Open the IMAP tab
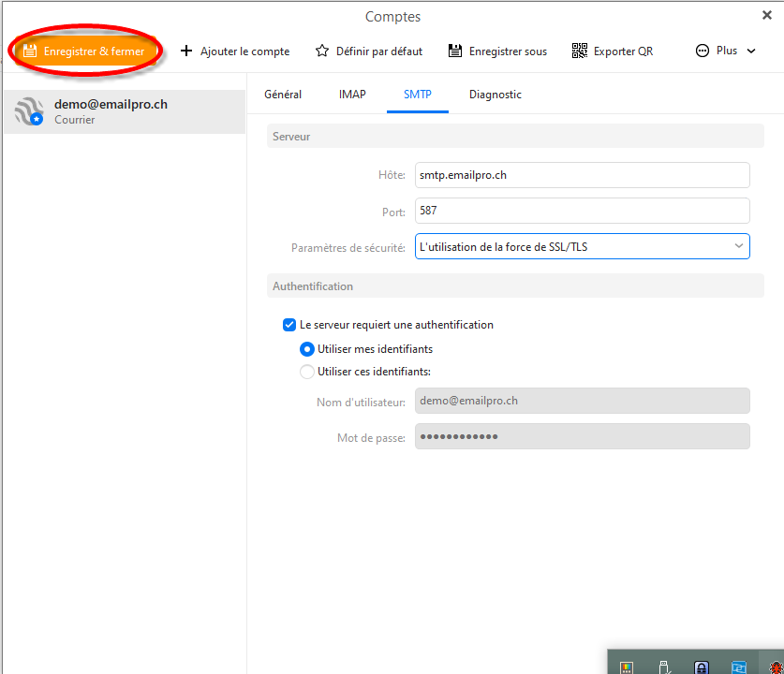 point(352,95)
